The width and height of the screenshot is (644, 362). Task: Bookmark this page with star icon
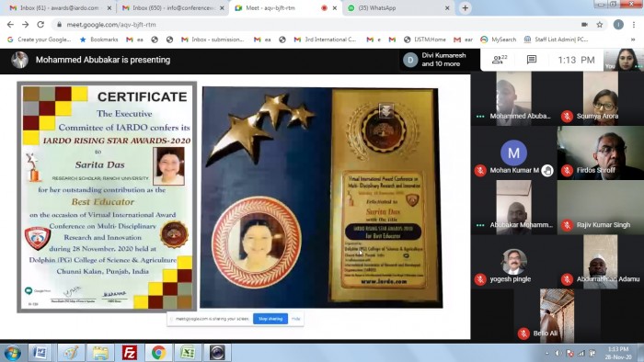tap(600, 25)
